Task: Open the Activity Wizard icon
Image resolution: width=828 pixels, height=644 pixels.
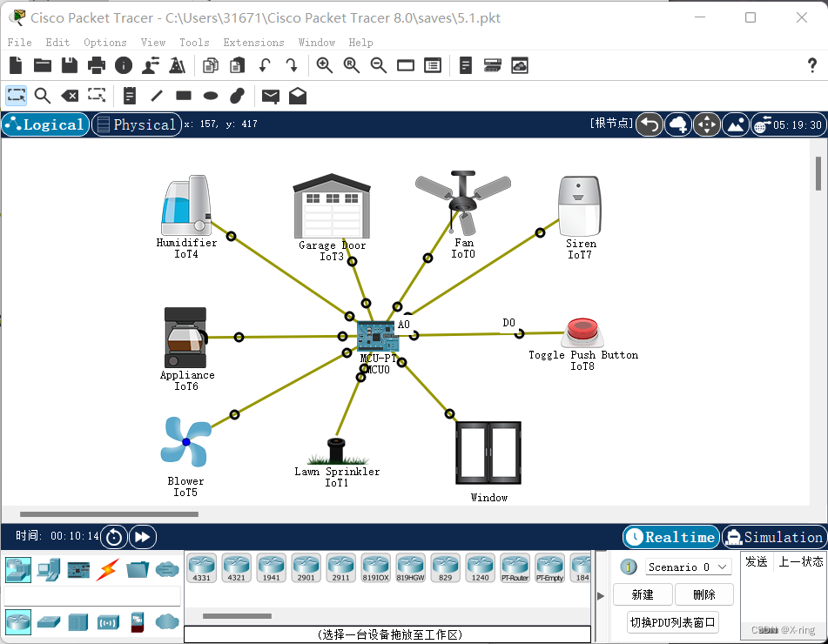Action: 151,65
